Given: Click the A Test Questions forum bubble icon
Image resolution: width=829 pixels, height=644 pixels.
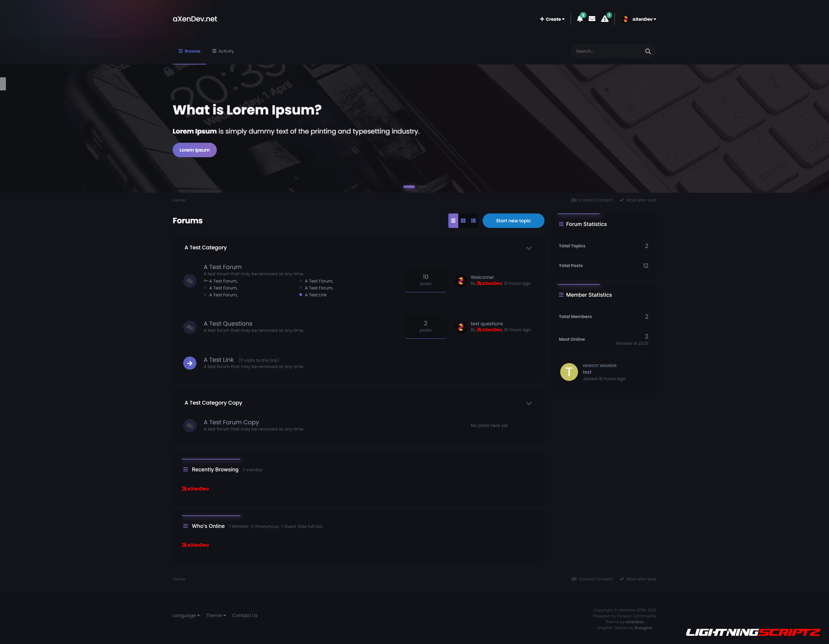Looking at the screenshot, I should (190, 327).
